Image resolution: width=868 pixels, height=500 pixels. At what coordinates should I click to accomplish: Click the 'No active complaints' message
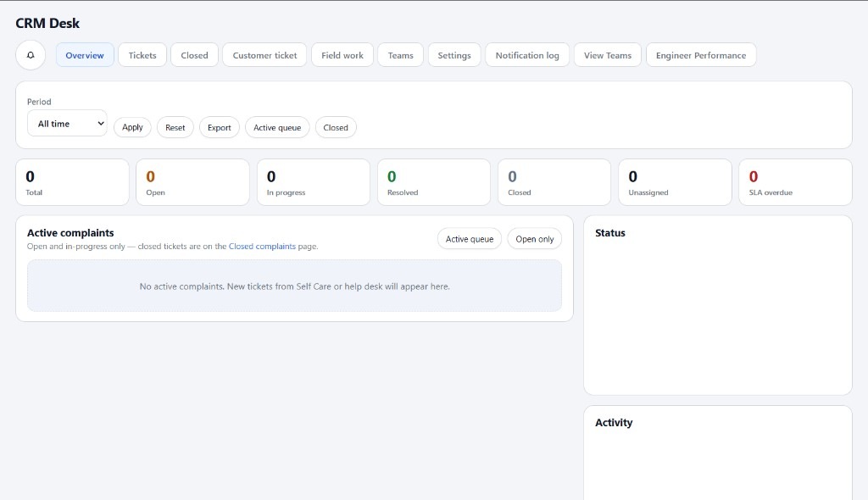click(x=294, y=286)
